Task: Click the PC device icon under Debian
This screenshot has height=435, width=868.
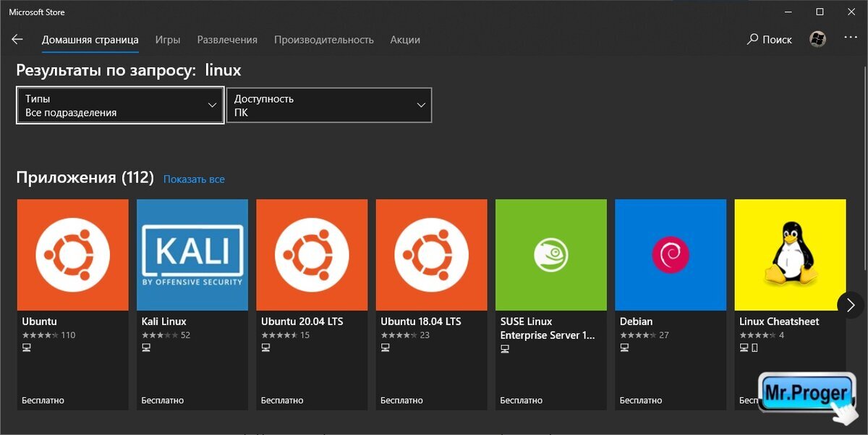Action: [x=624, y=348]
